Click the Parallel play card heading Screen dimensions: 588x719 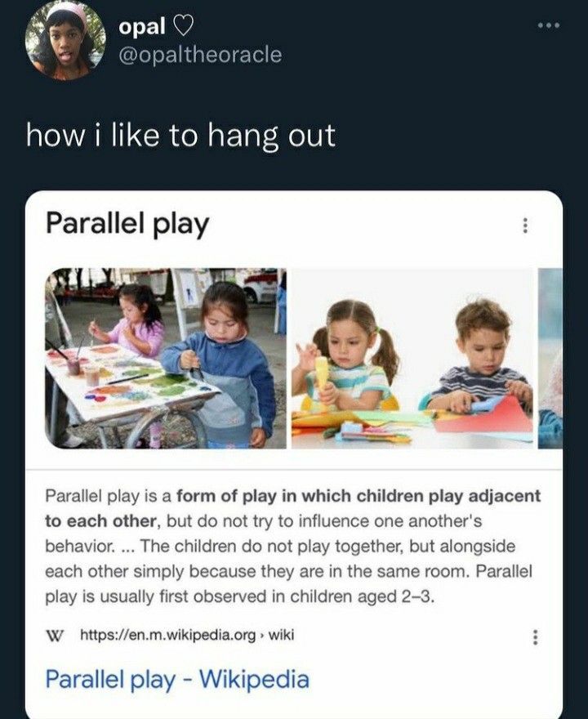(127, 224)
